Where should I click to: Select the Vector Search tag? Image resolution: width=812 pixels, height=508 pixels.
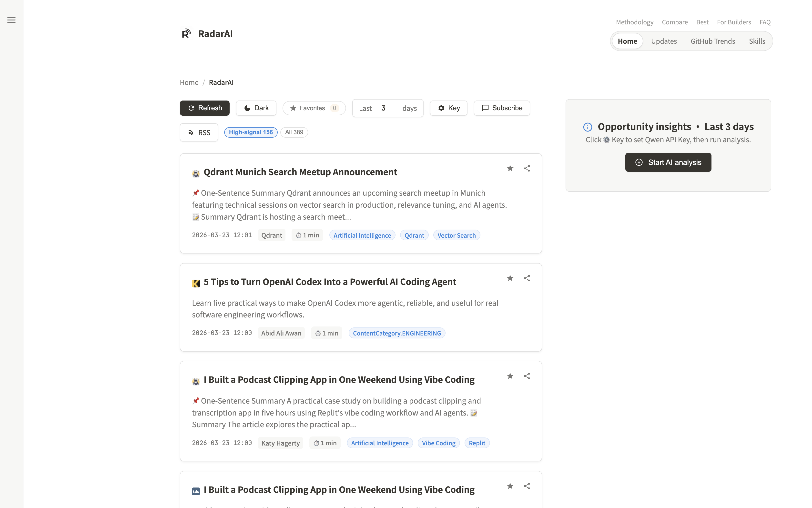[456, 235]
